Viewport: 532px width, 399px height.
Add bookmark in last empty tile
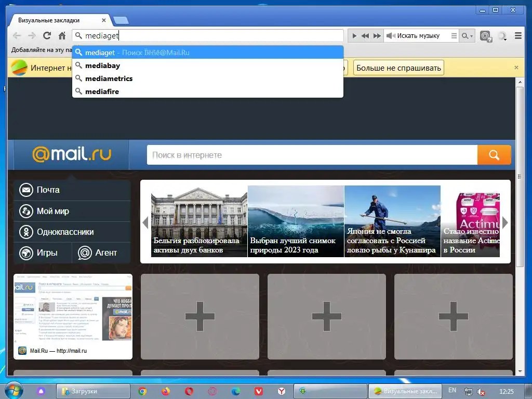453,316
